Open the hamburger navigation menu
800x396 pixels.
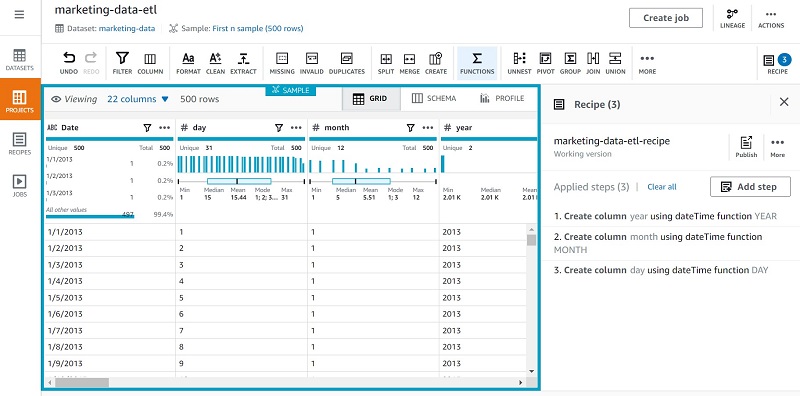point(19,15)
